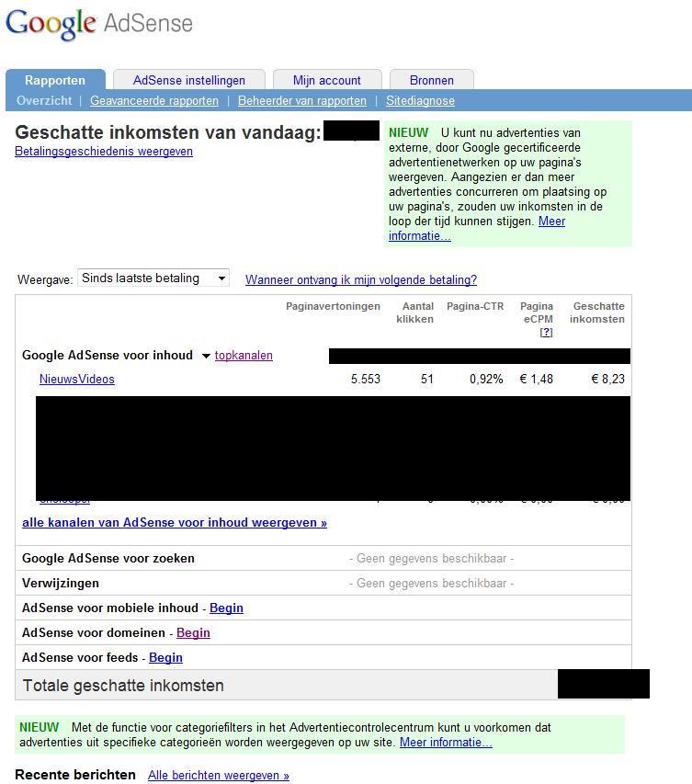The image size is (692, 784).
Task: Open the Rapporten tab
Action: (55, 80)
